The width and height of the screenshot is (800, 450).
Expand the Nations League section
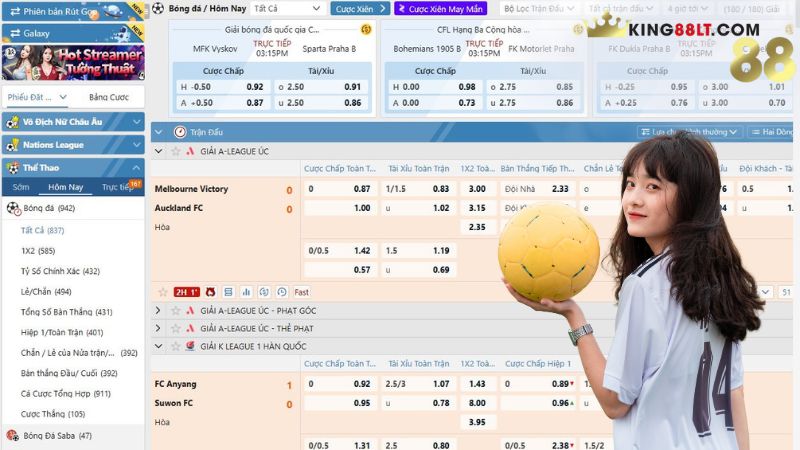coord(134,144)
